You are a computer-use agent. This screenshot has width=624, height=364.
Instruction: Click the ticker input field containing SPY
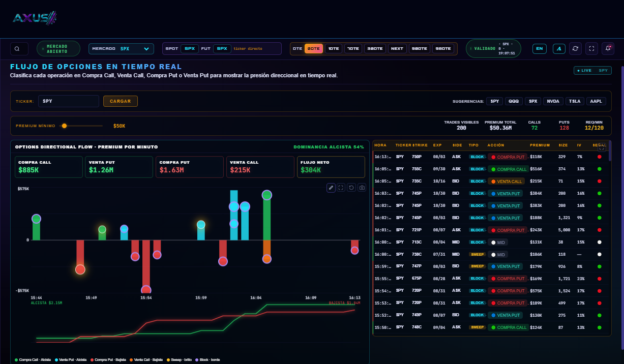point(69,101)
